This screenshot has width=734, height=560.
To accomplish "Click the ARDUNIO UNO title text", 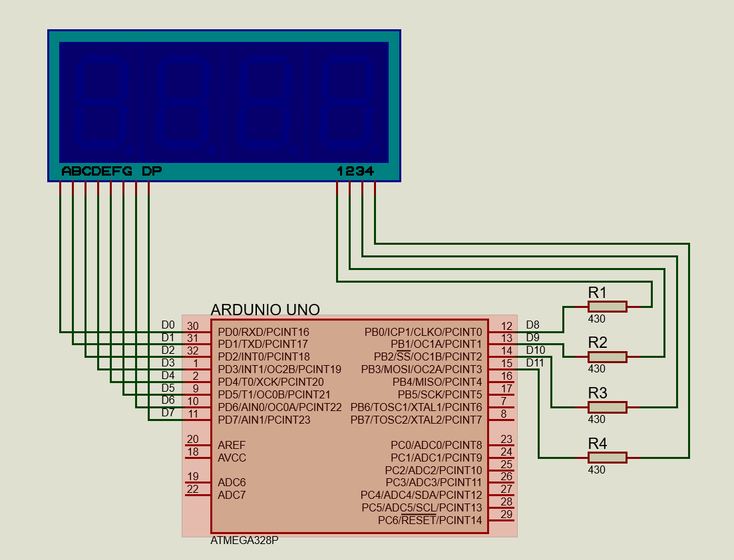I will click(x=265, y=310).
